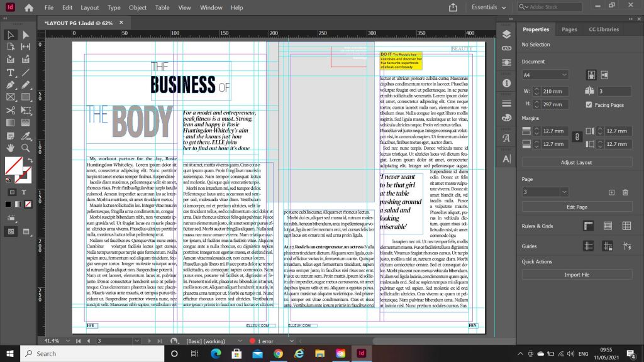Image resolution: width=644 pixels, height=362 pixels.
Task: Select the Type tool
Action: pyautogui.click(x=11, y=72)
